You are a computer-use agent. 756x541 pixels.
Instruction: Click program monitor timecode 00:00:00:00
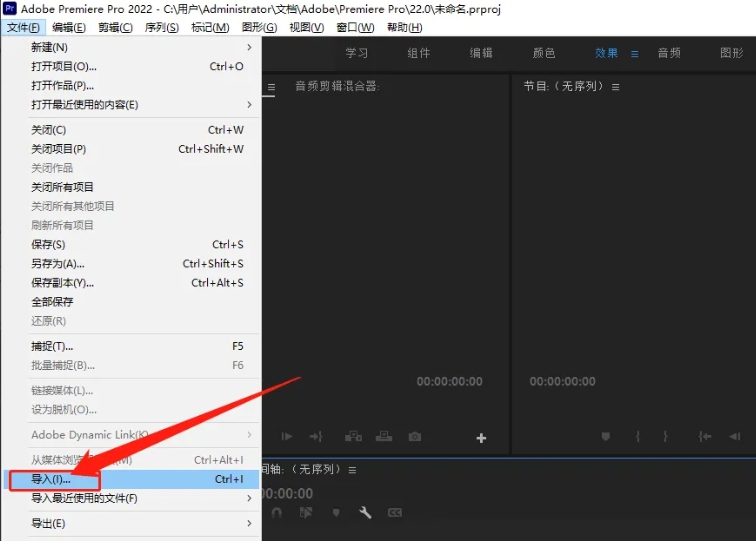click(562, 381)
